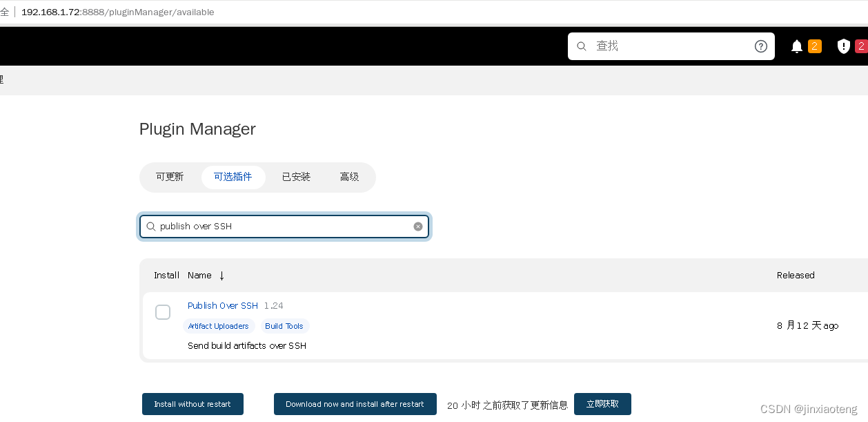Image resolution: width=868 pixels, height=422 pixels.
Task: Open the security warnings shield icon
Action: tap(843, 46)
